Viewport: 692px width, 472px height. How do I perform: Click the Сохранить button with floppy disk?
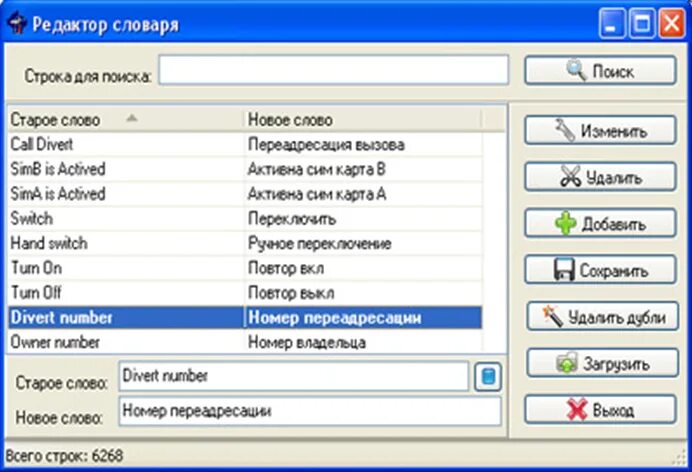coord(600,270)
